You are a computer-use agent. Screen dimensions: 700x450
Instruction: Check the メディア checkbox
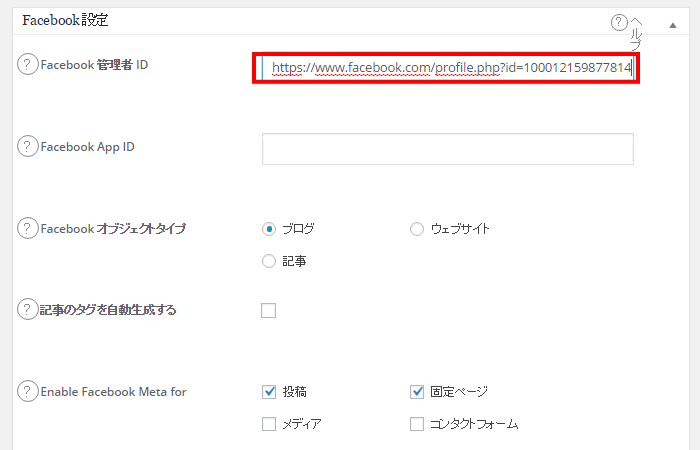(269, 424)
